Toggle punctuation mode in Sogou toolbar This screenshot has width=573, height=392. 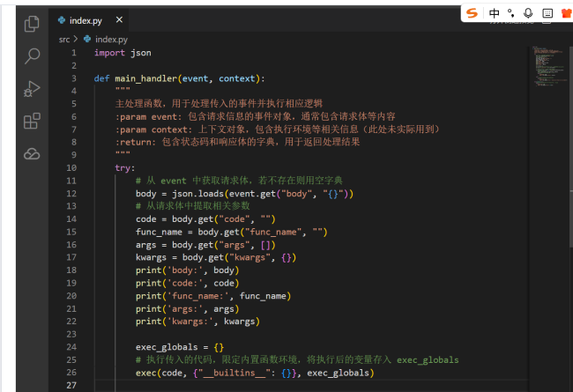click(511, 13)
